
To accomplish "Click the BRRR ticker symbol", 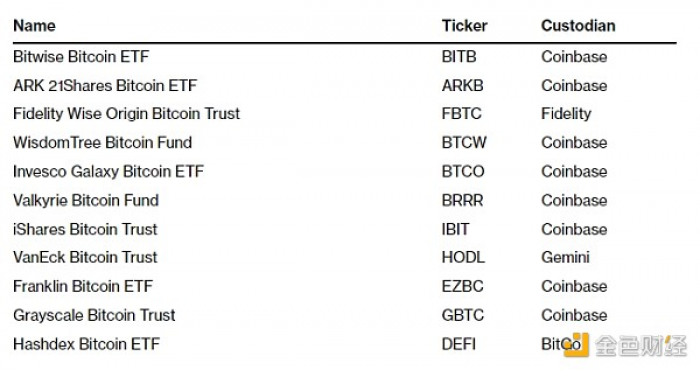I will pyautogui.click(x=462, y=200).
